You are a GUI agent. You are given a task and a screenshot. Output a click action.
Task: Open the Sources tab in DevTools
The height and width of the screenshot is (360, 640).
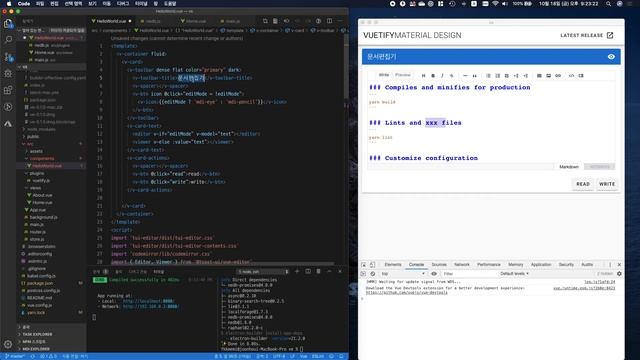[439, 264]
